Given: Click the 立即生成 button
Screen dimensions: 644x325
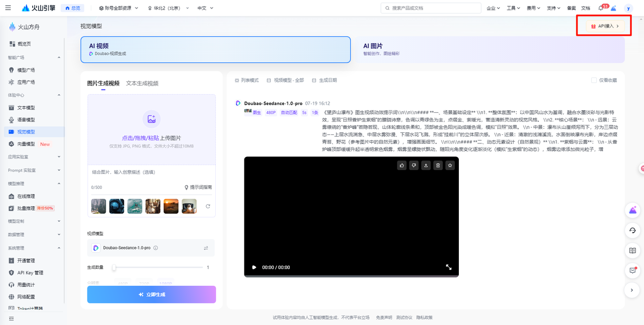Looking at the screenshot, I should click(151, 294).
